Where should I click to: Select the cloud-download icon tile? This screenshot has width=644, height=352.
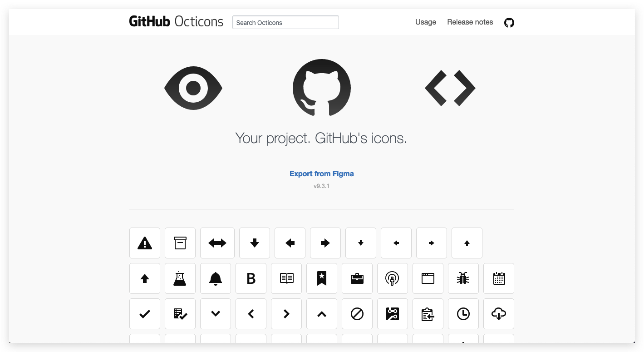click(499, 314)
